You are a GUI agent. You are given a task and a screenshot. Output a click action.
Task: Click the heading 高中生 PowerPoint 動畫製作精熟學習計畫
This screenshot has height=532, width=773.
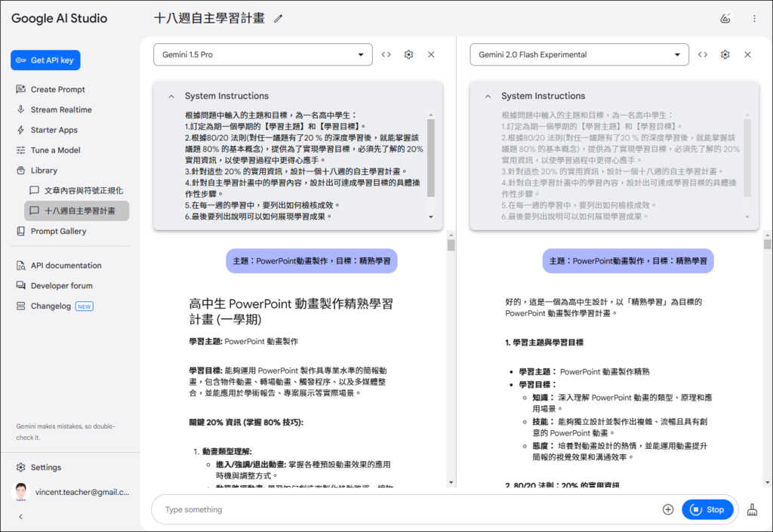(x=291, y=312)
